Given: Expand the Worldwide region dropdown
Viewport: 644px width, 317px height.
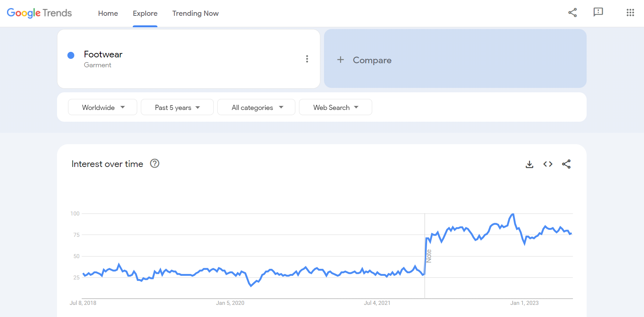Looking at the screenshot, I should pyautogui.click(x=103, y=107).
